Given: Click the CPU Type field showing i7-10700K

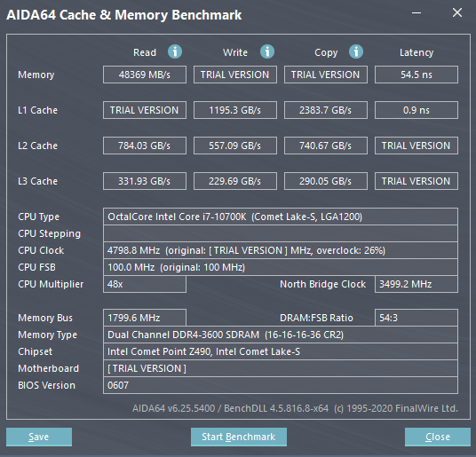Looking at the screenshot, I should pos(281,217).
